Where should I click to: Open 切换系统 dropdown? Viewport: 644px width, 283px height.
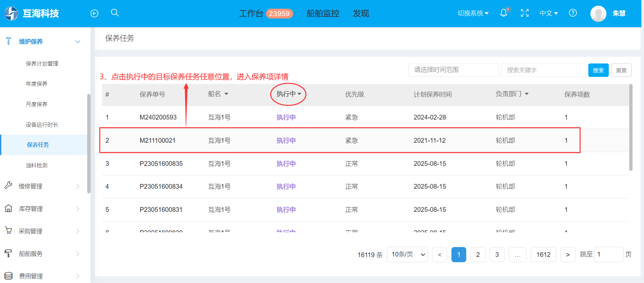[x=473, y=13]
